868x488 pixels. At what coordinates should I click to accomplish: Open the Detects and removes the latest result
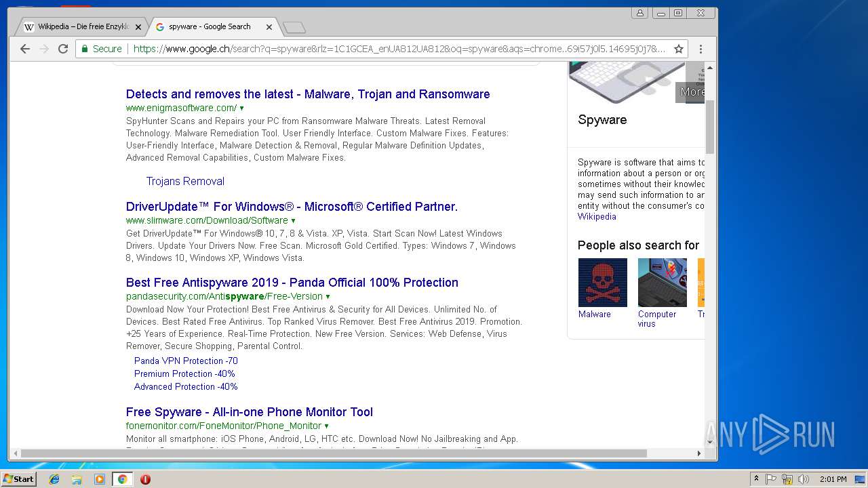[308, 94]
